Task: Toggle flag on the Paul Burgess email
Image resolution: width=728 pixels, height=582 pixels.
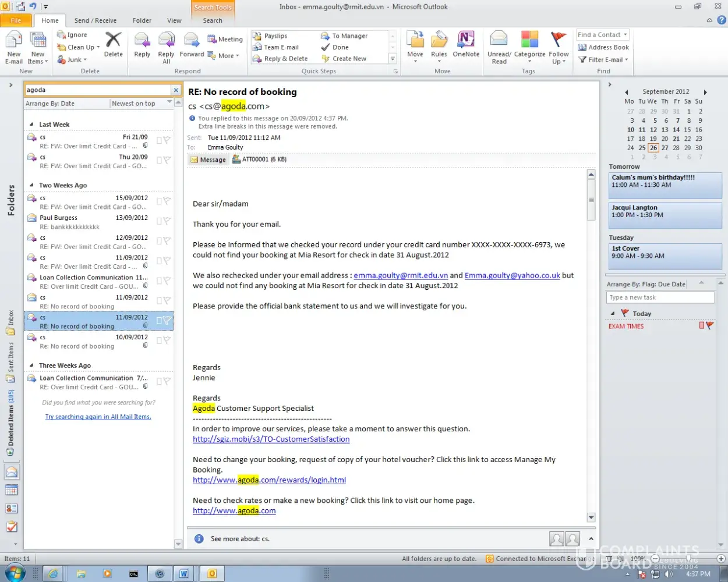Action: (167, 221)
